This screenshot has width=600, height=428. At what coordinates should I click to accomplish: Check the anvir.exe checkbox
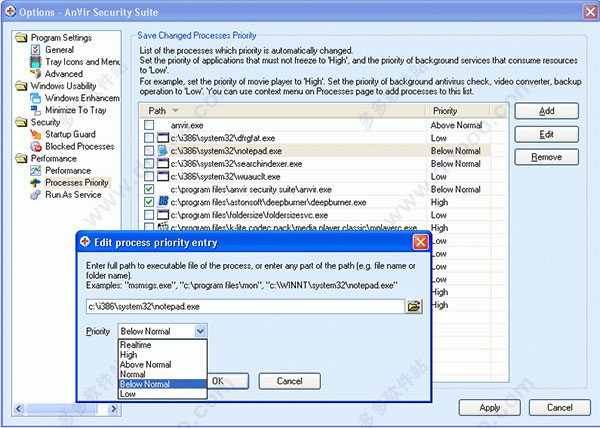149,125
